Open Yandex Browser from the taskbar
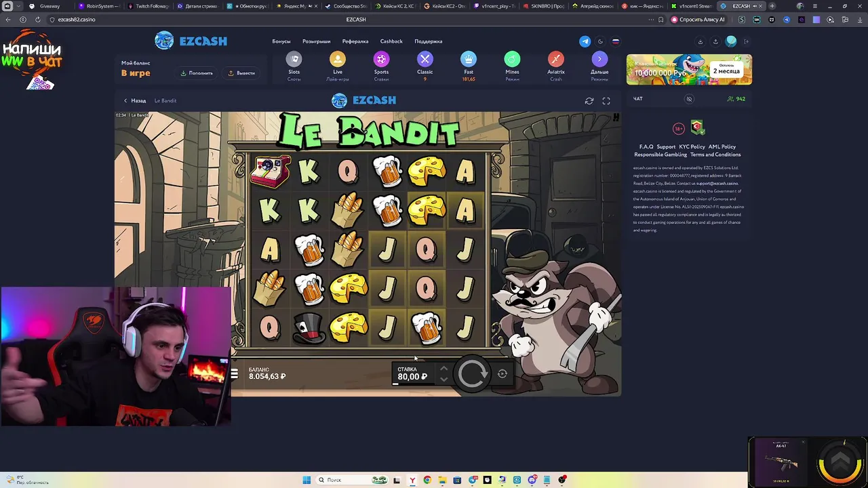 [412, 480]
